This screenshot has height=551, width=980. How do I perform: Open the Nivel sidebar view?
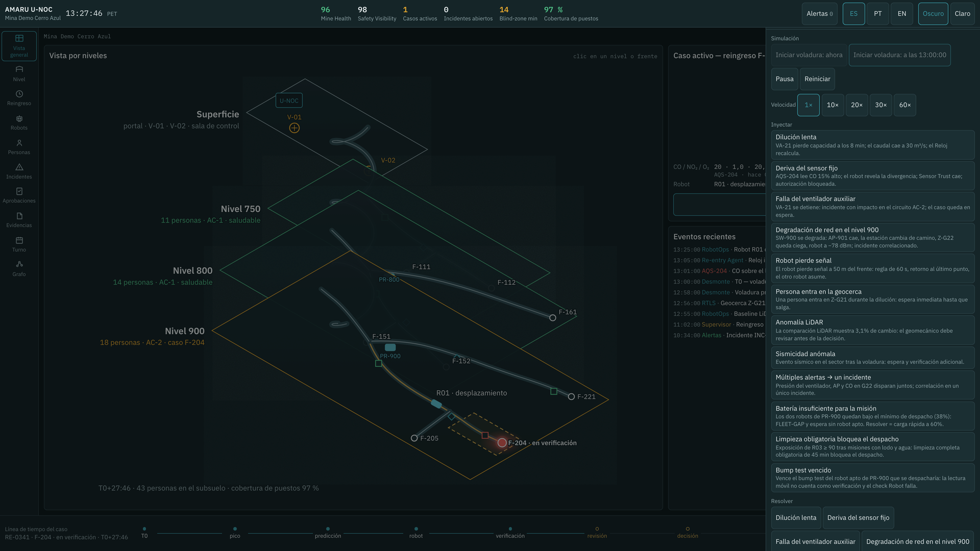pos(19,73)
